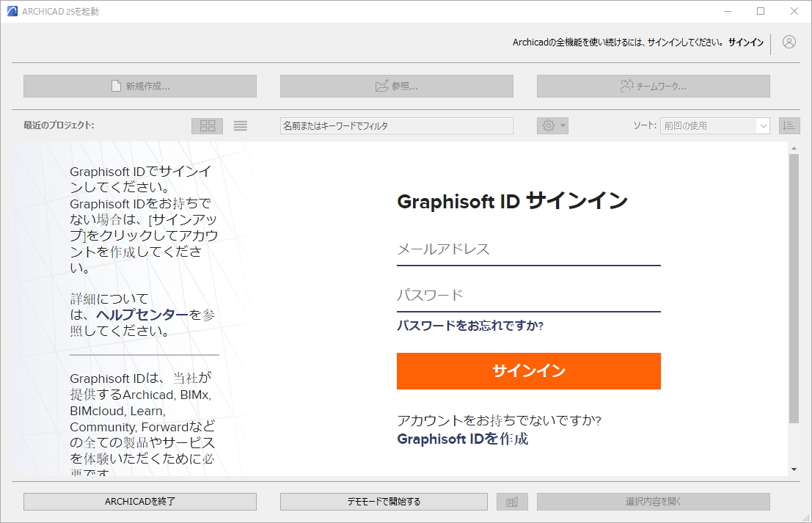This screenshot has height=523, width=812.
Task: Click the vertical scrollbar thumb
Action: click(794, 288)
